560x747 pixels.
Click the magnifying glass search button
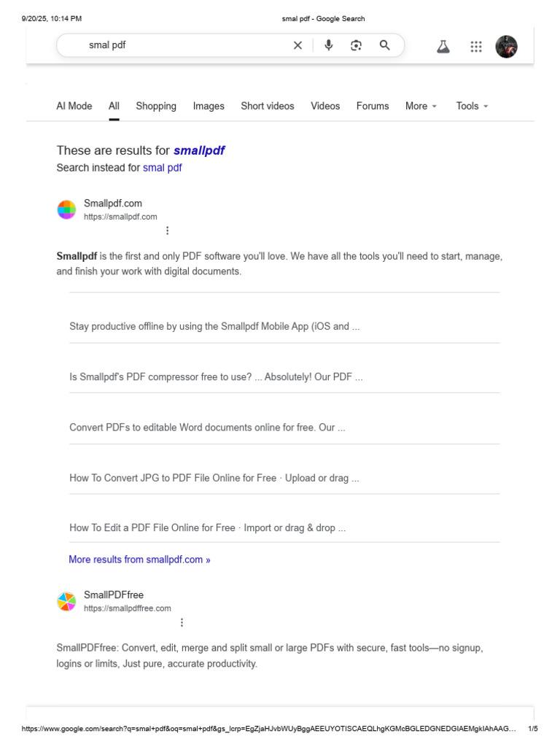click(384, 45)
